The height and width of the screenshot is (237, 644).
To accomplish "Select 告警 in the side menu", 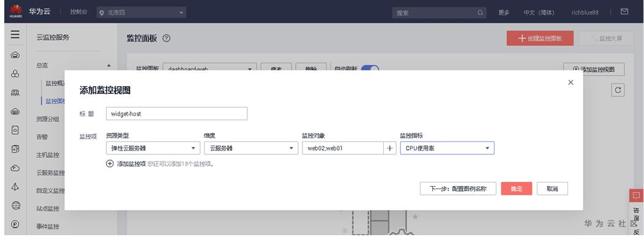I will pos(42,137).
